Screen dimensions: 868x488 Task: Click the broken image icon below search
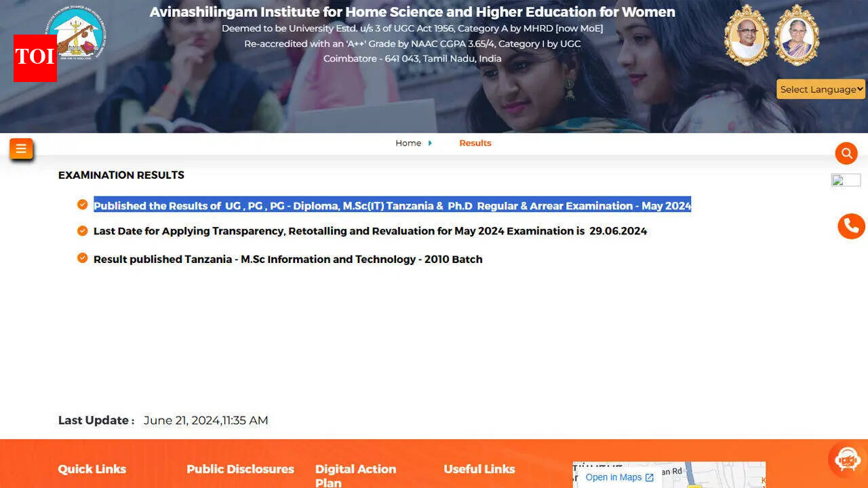pyautogui.click(x=846, y=180)
